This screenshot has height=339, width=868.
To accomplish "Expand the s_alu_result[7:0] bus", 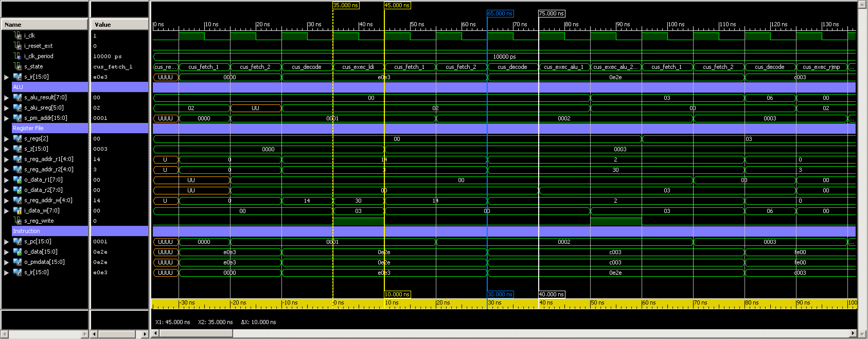I will coord(7,97).
